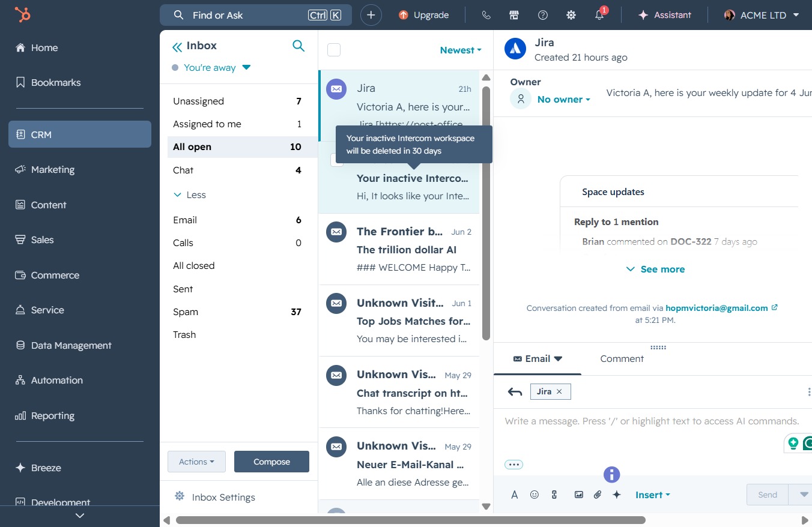Open the notifications bell
The image size is (812, 527).
point(599,15)
